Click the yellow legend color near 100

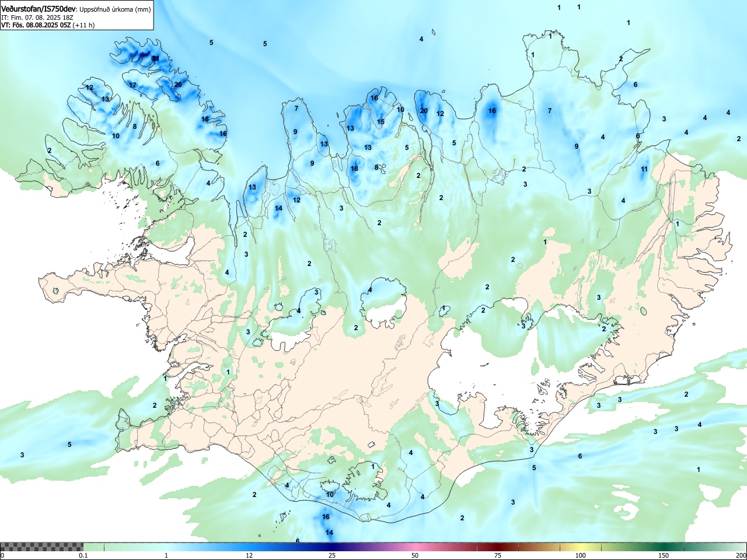click(581, 547)
